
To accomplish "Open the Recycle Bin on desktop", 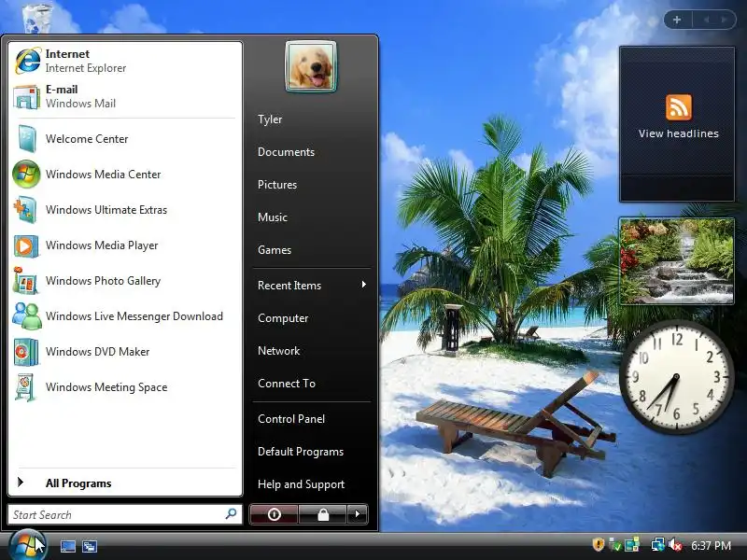I will (x=36, y=17).
